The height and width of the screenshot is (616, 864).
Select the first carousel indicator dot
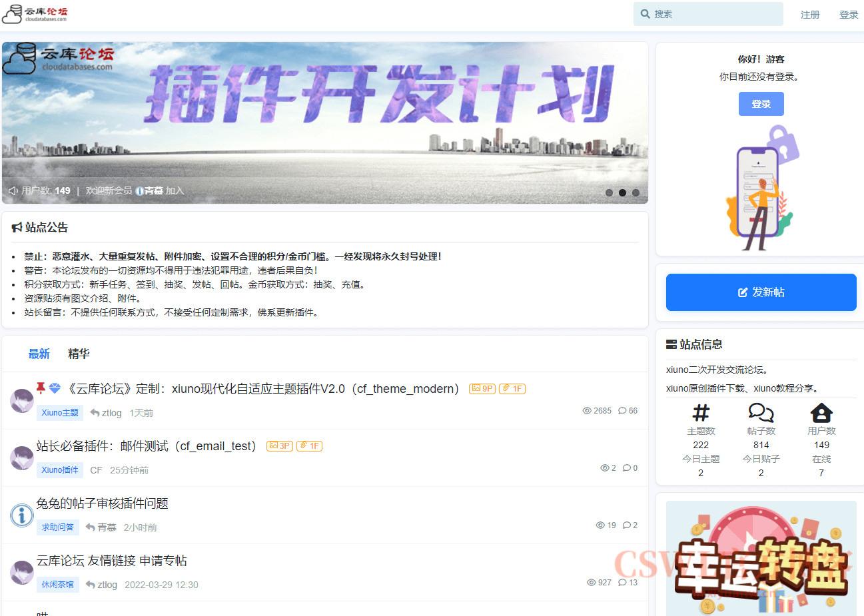coord(609,192)
